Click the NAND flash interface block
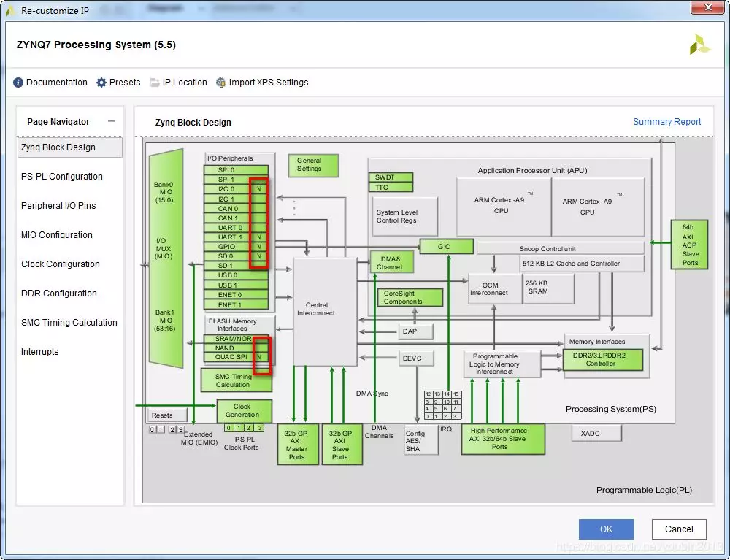The image size is (730, 560). (236, 348)
